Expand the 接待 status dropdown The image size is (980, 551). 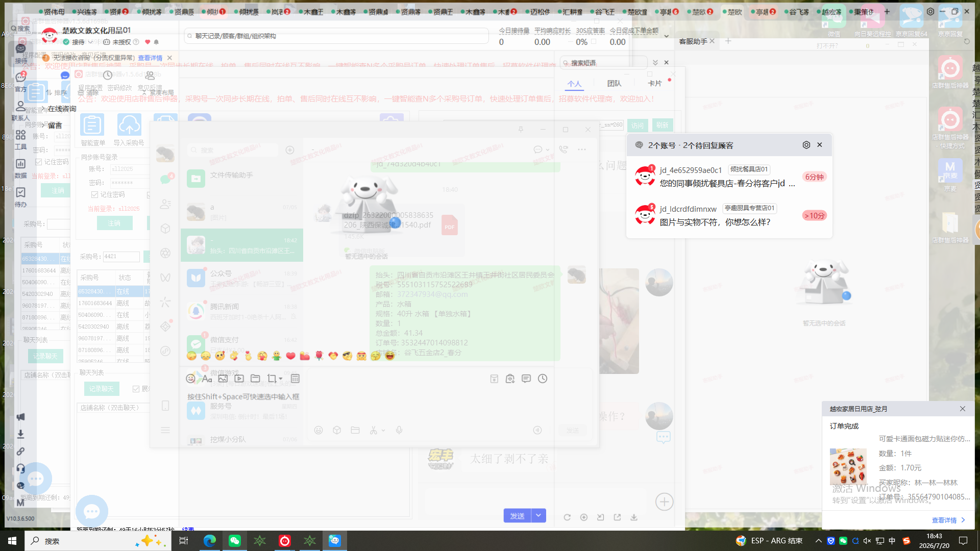click(90, 42)
